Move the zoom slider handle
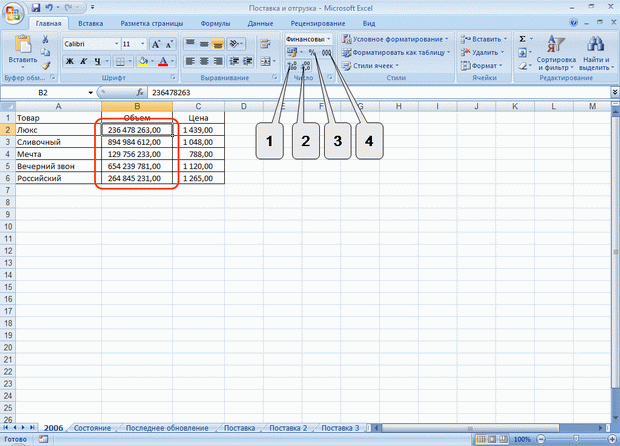Screen dimensions: 620x446 pos(576,439)
